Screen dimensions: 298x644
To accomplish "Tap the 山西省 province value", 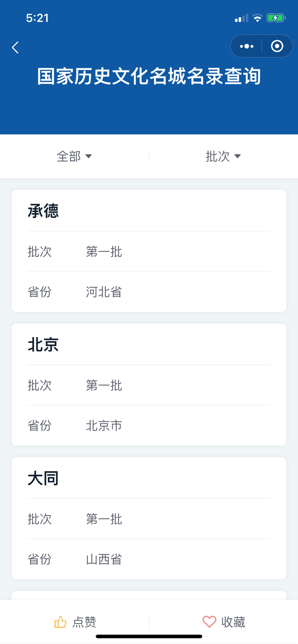I will point(104,559).
